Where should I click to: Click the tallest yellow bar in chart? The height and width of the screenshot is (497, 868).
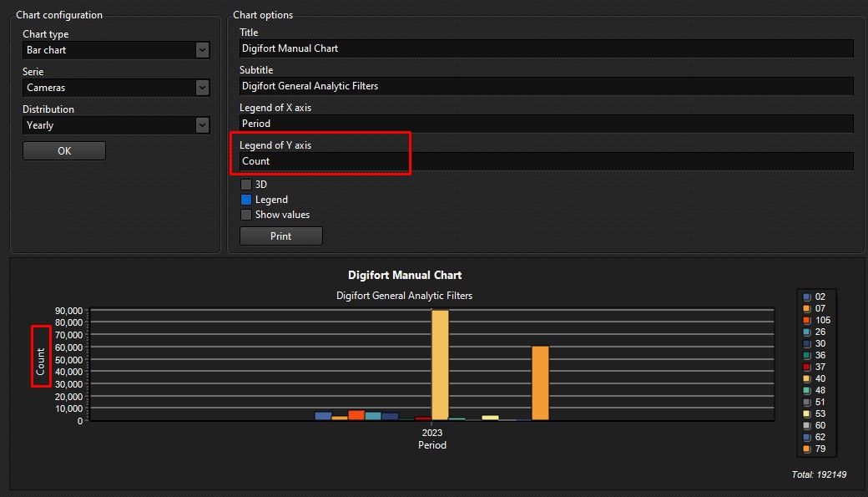pyautogui.click(x=440, y=365)
